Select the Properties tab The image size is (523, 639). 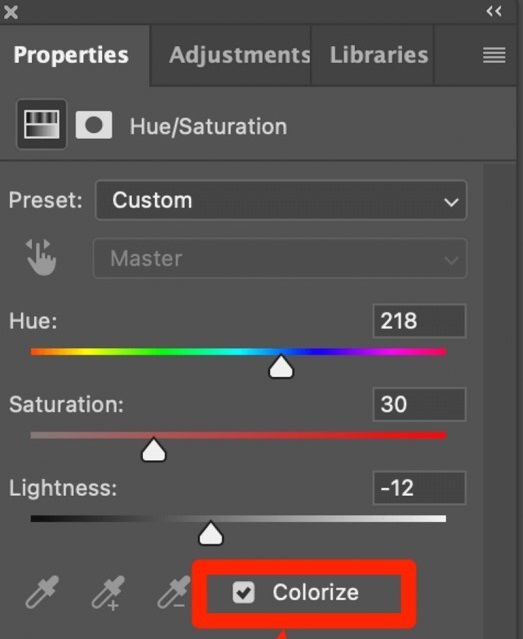point(71,55)
